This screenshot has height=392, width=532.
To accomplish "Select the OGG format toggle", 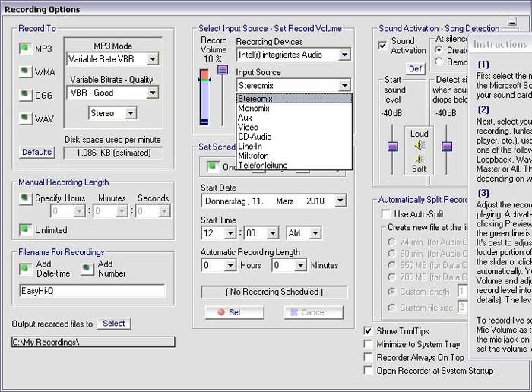I will (x=25, y=95).
